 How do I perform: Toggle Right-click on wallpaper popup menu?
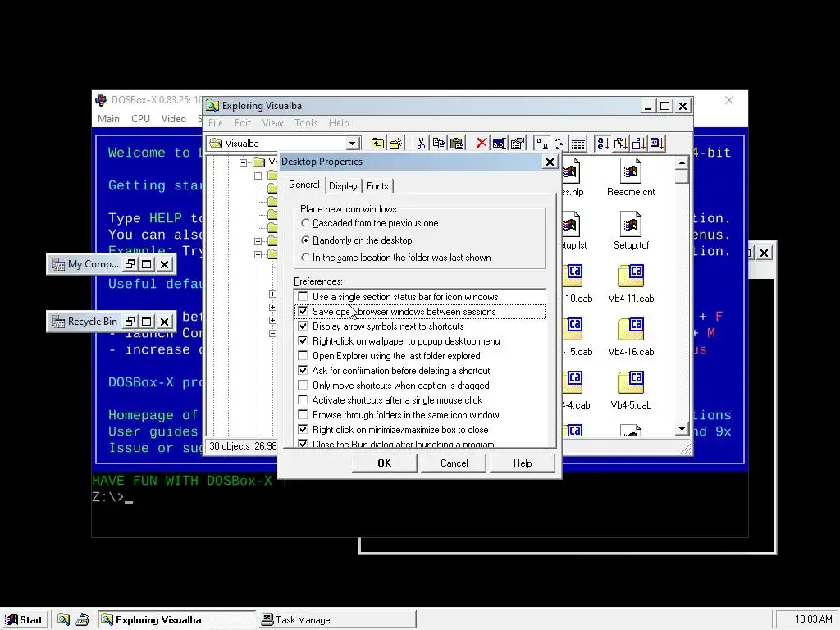click(x=303, y=340)
